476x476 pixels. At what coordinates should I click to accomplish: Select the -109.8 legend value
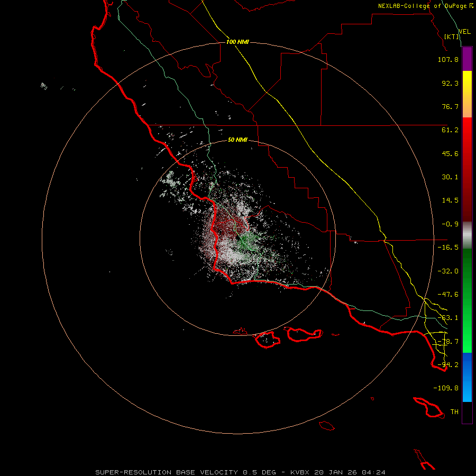[x=446, y=388]
